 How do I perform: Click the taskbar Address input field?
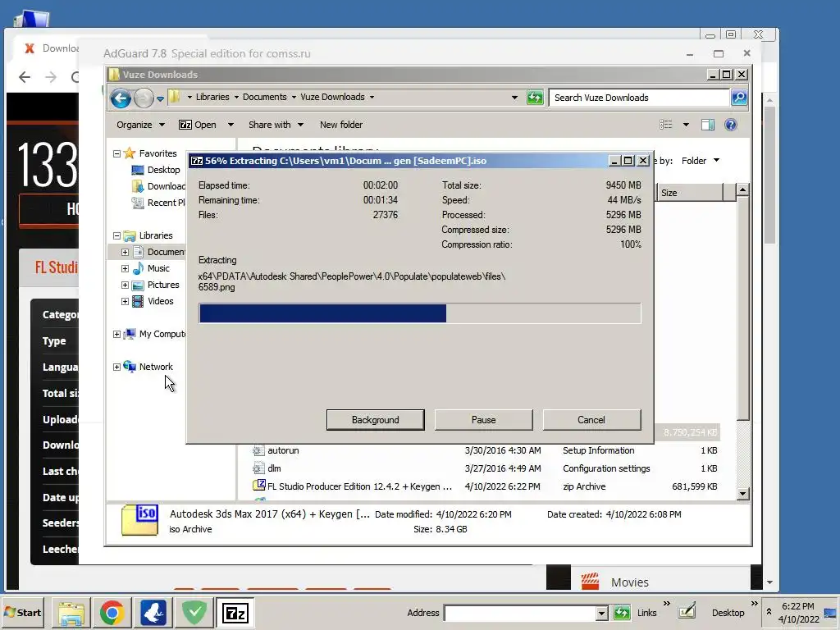point(519,613)
